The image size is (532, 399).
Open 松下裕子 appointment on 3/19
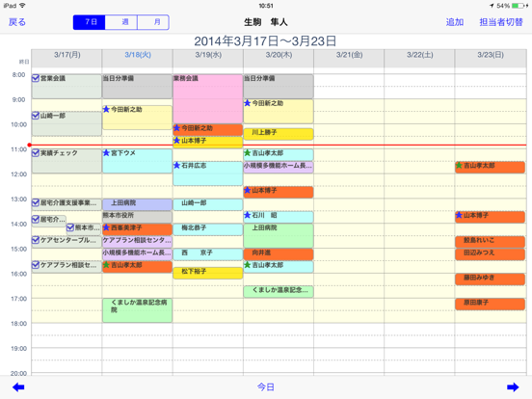pyautogui.click(x=207, y=273)
